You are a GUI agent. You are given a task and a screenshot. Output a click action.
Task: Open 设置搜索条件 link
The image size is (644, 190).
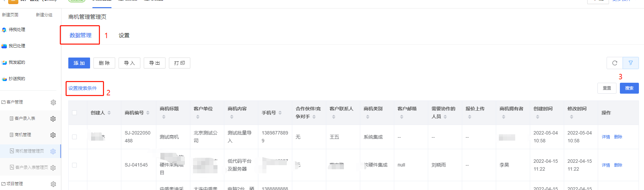[83, 88]
